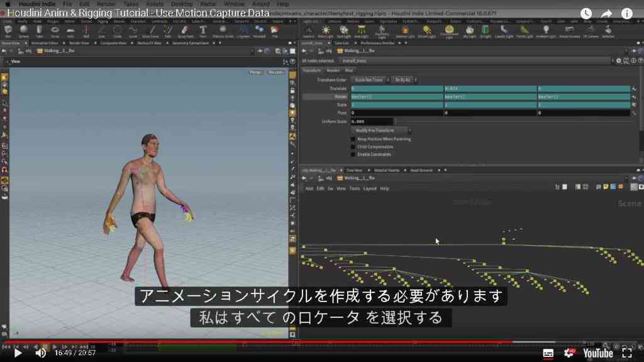Switch to the Render parameter tab
The height and width of the screenshot is (362, 644).
[333, 71]
